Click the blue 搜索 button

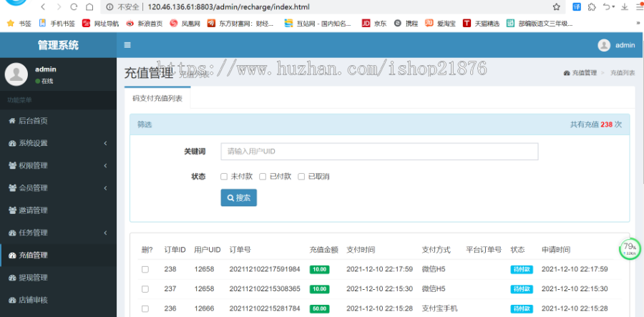tap(238, 197)
